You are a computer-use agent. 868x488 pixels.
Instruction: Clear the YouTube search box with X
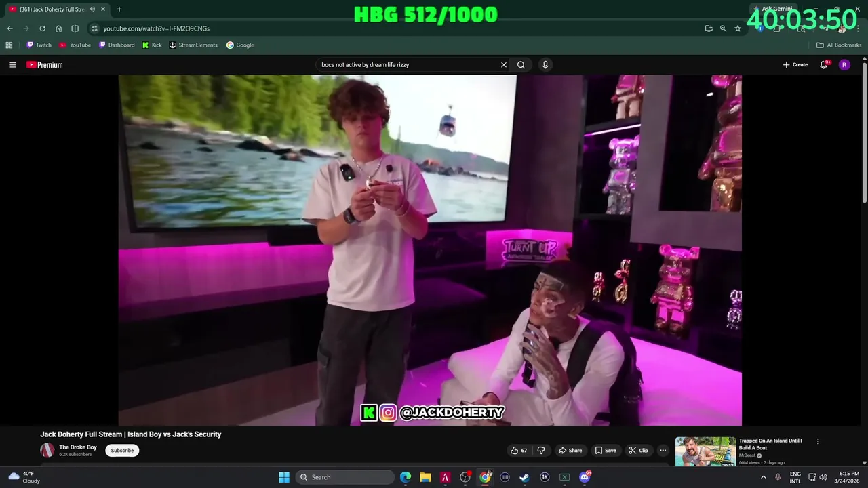click(504, 65)
